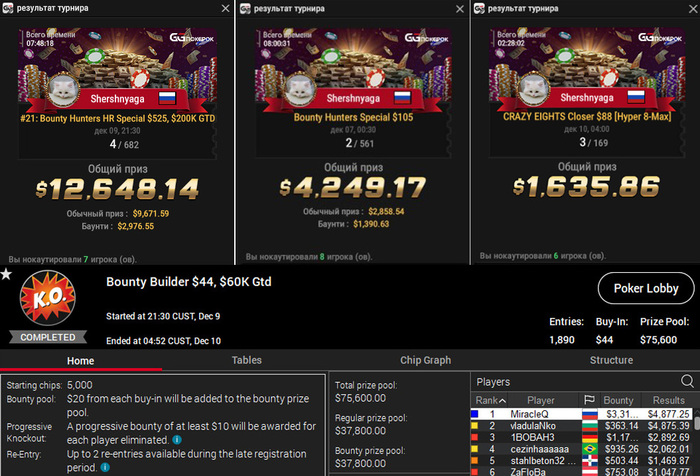Viewport: 700px width, 476px height.
Task: Click the $12,648.14 total prize amount
Action: (x=117, y=189)
